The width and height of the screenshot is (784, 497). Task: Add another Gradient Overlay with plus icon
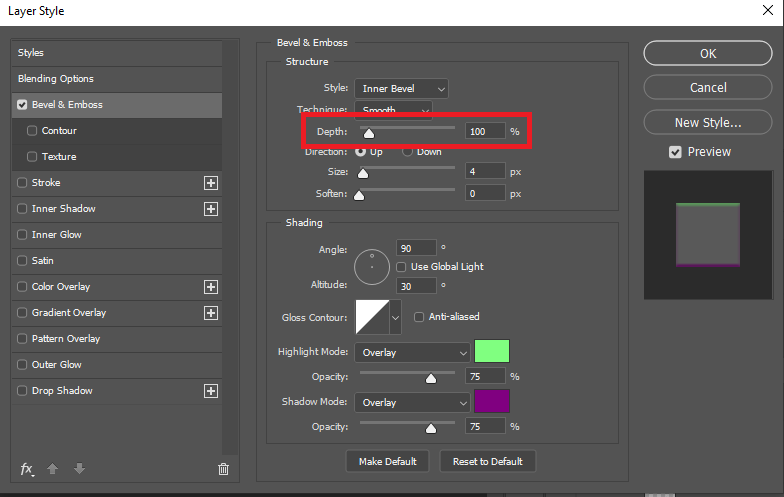[x=211, y=313]
